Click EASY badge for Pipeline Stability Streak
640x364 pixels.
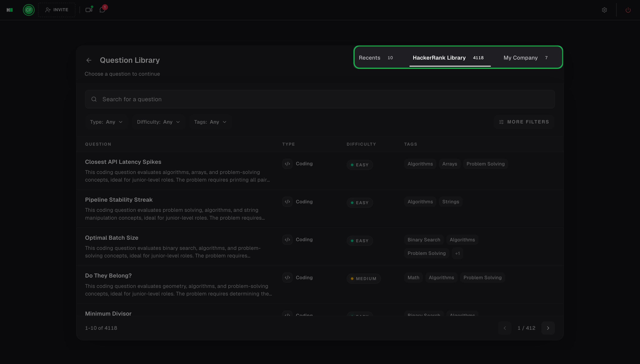click(360, 203)
